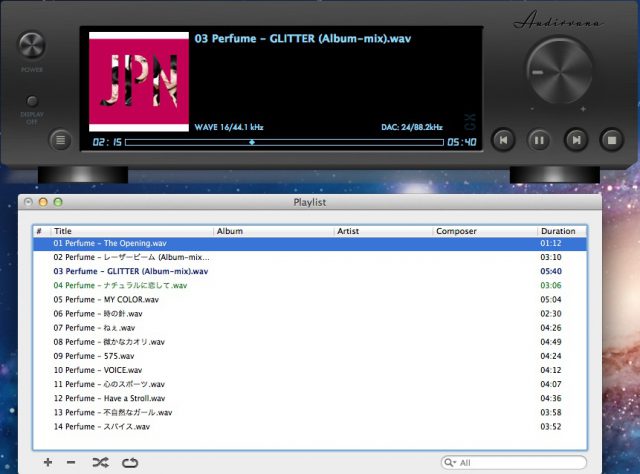Click the WAVE 16/44.1 kHz label
The image size is (640, 474).
(229, 127)
